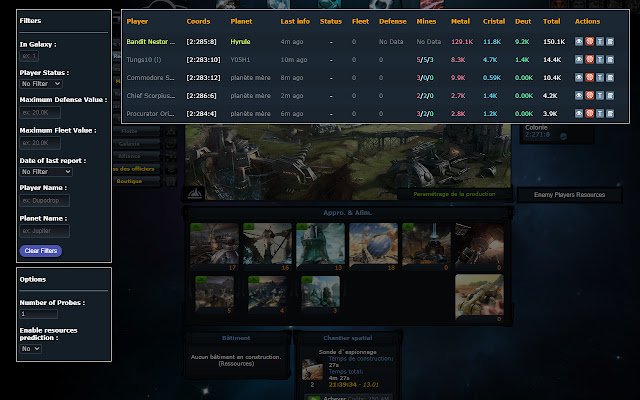Open the T simulator icon for Bandit Nestor

click(600, 41)
